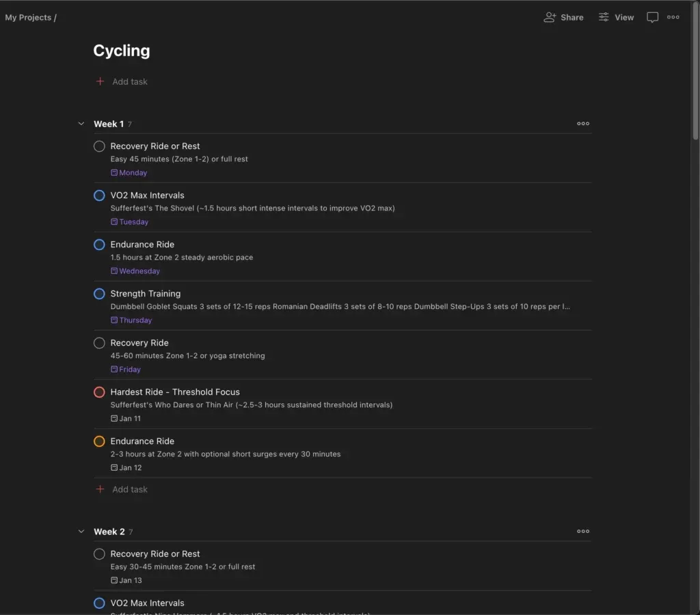Click the Wednesday date tag
The width and height of the screenshot is (700, 615).
point(135,271)
